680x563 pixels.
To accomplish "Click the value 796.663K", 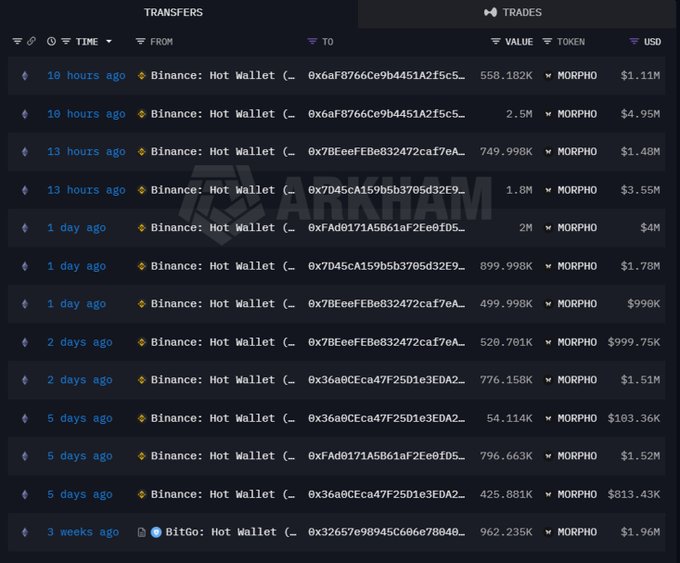I will pos(506,456).
